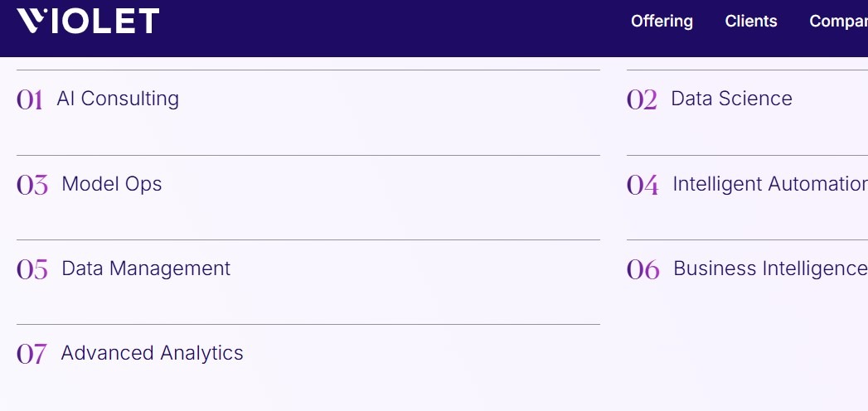Click the 07 number beside Advanced Analytics
Image resolution: width=868 pixels, height=411 pixels.
[x=32, y=354]
